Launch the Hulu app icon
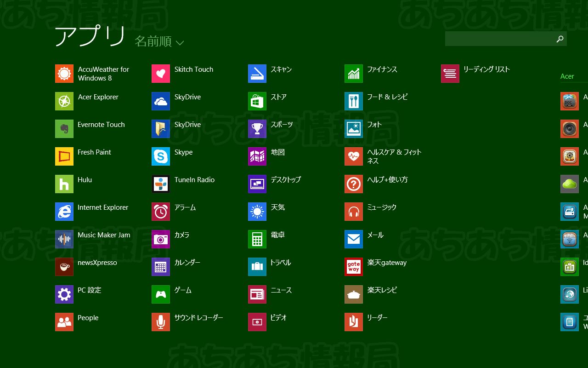 tap(64, 184)
